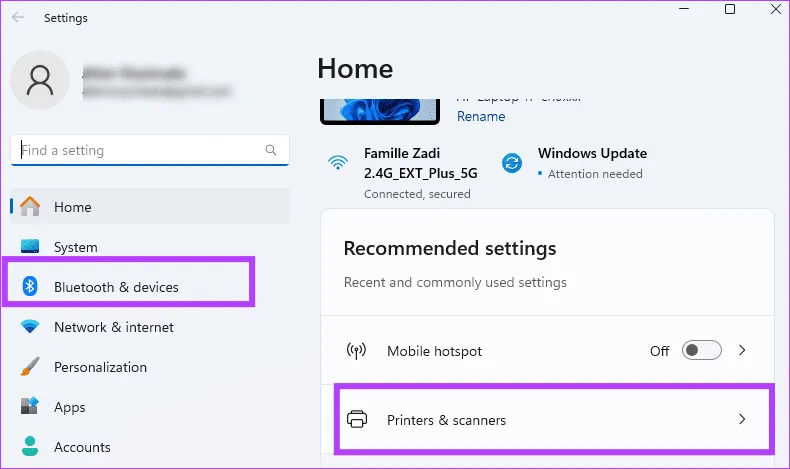Click the Network & internet Wi-Fi icon
Viewport: 790px width, 469px height.
click(x=30, y=327)
